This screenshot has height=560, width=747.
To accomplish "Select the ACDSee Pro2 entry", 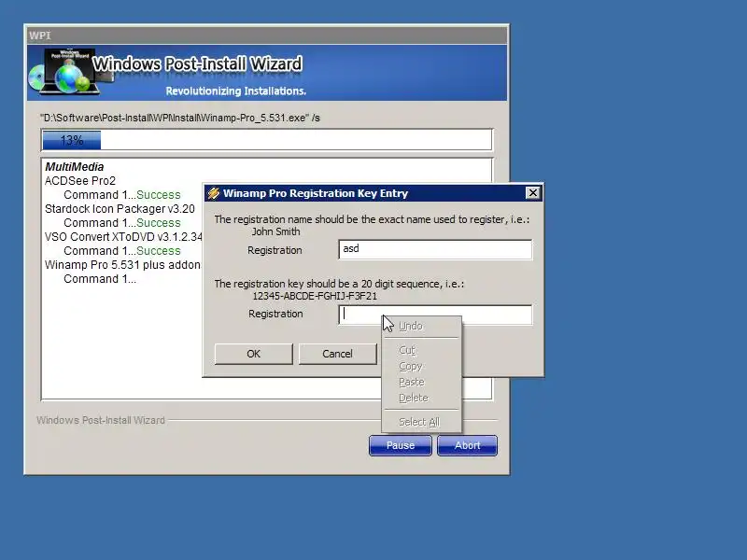I will 80,181.
